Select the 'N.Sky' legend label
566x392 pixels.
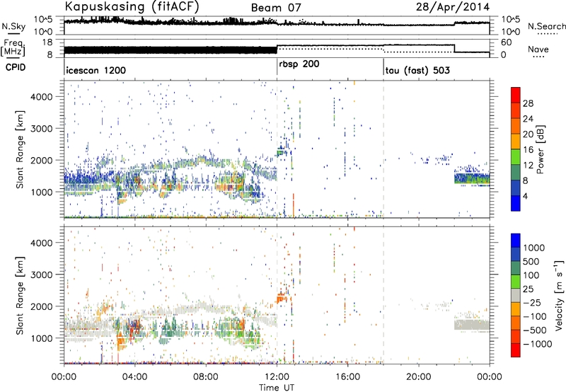coord(13,26)
